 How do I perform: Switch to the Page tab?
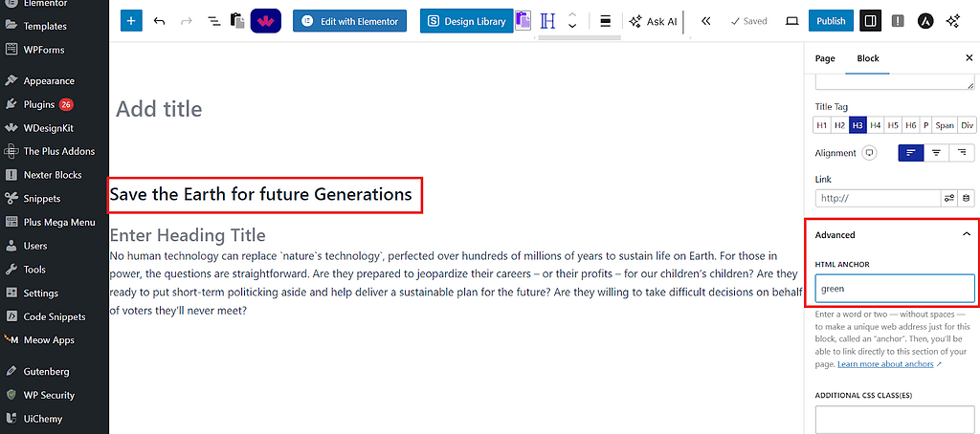[825, 58]
